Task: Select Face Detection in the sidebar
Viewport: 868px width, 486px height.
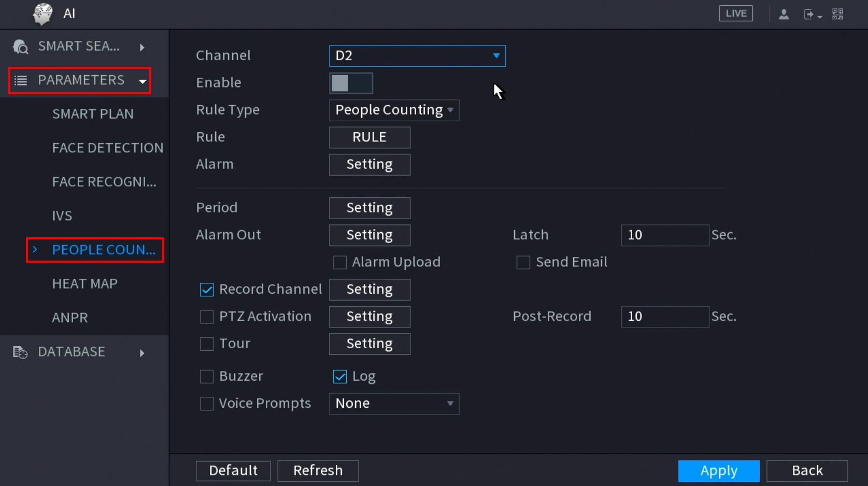Action: click(x=108, y=148)
